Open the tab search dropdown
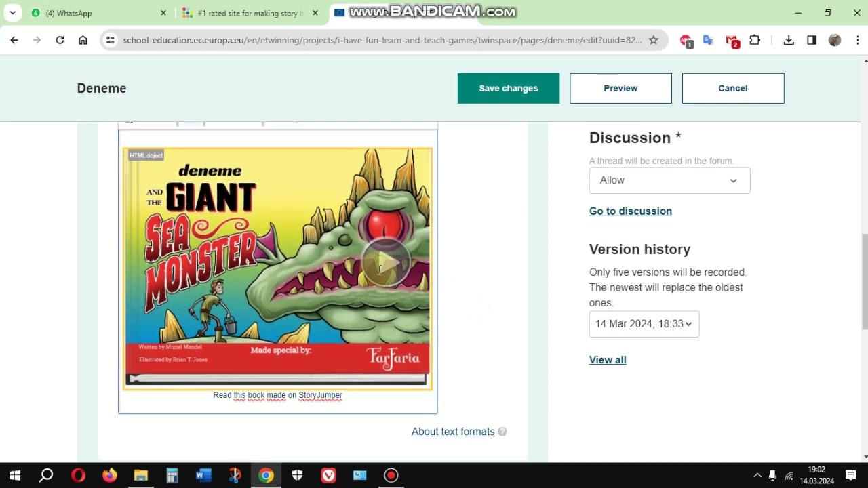Viewport: 868px width, 488px height. 12,13
